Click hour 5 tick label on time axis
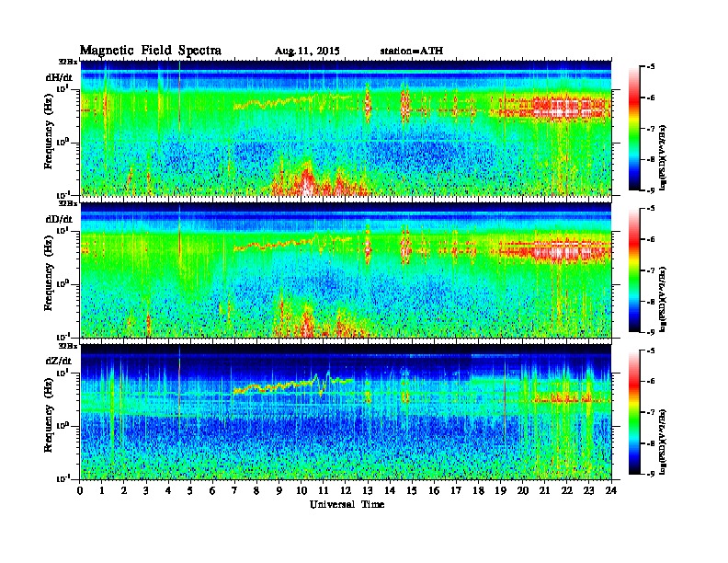The image size is (728, 563). (x=190, y=490)
